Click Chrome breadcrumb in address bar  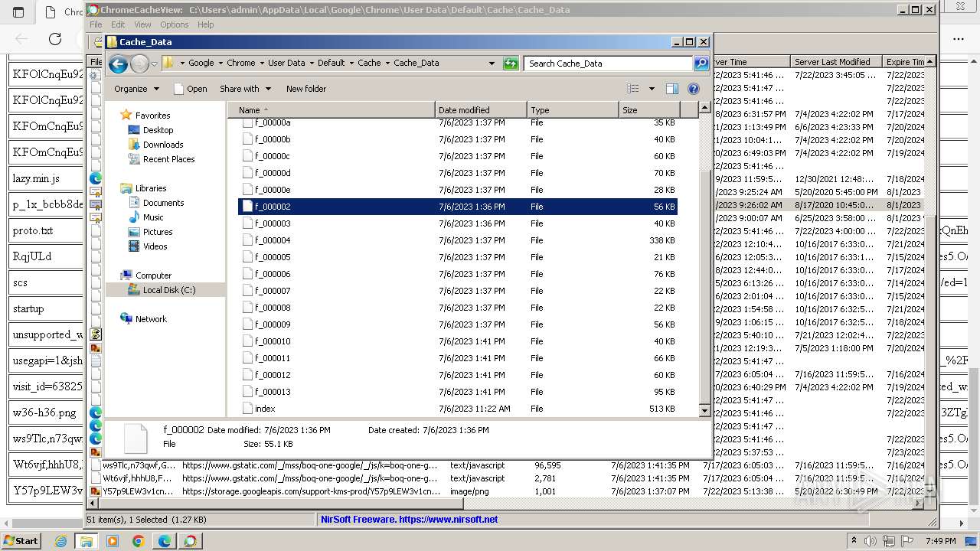pos(241,63)
